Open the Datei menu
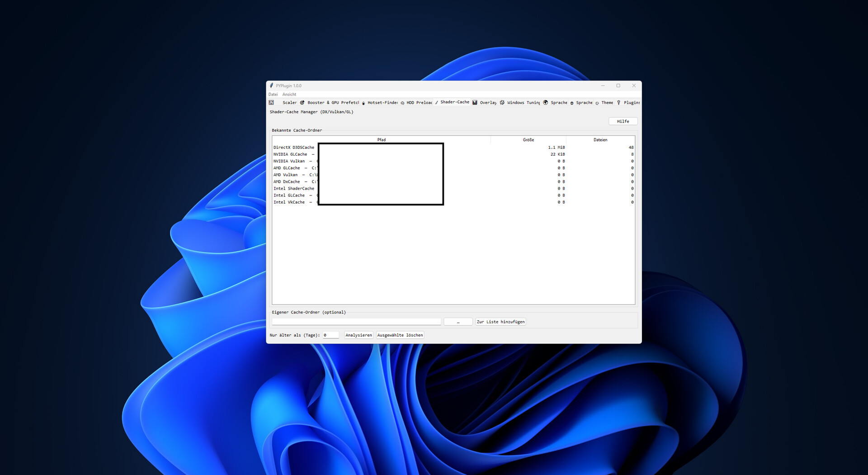This screenshot has height=475, width=868. 274,94
